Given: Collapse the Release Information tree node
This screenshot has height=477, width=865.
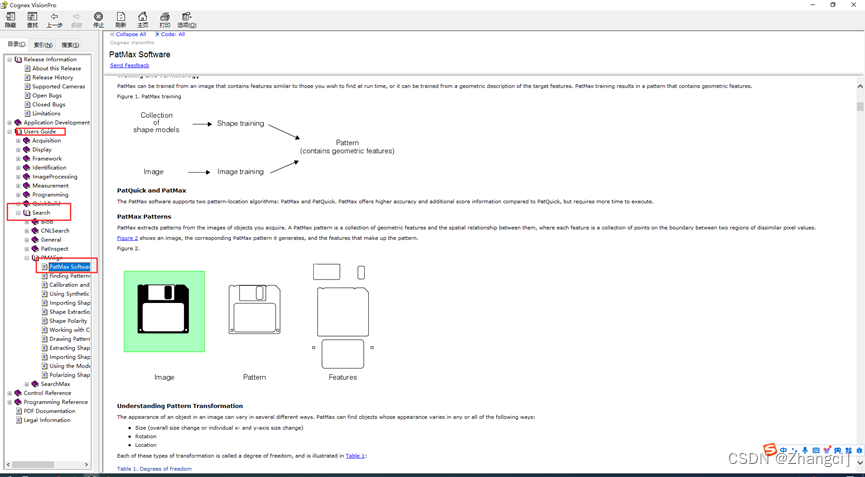Looking at the screenshot, I should (x=9, y=60).
